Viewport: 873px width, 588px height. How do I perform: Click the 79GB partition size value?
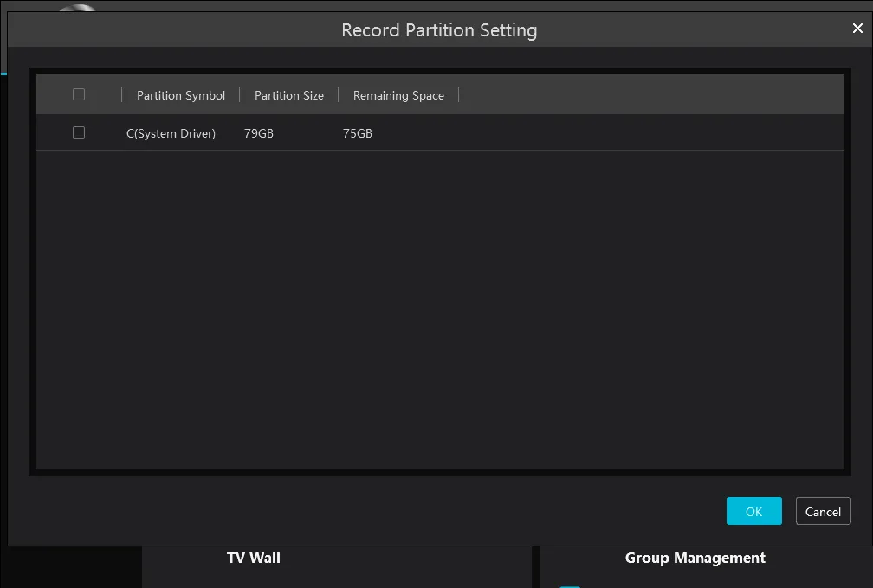(x=259, y=133)
